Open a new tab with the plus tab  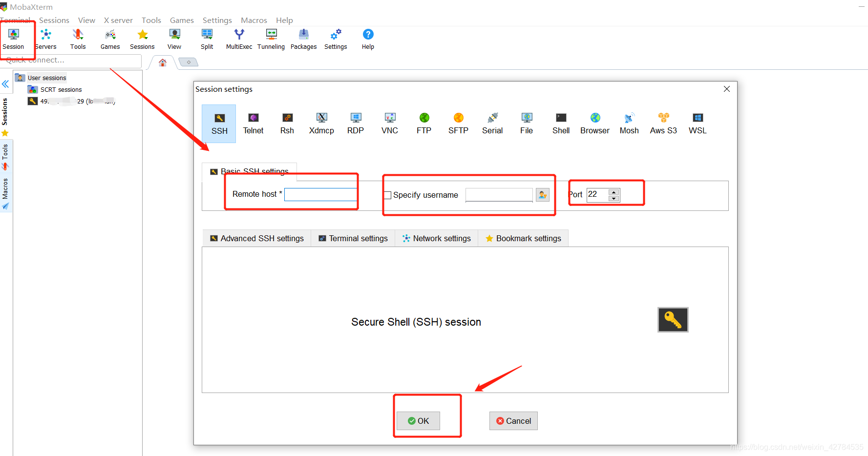(189, 62)
